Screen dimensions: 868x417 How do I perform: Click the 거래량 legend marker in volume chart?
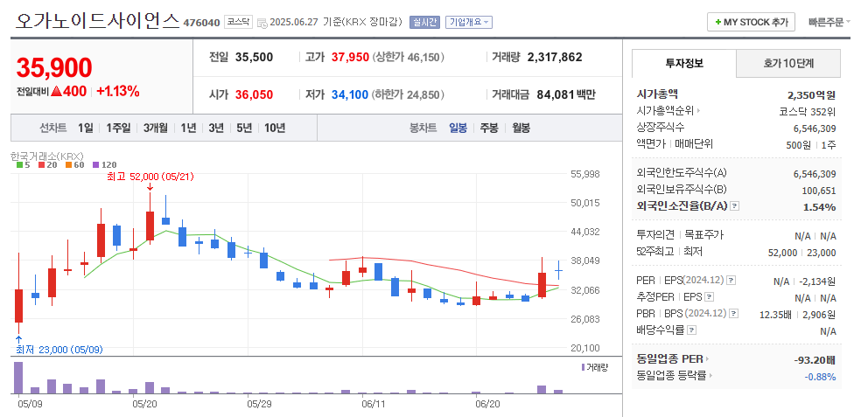click(584, 367)
